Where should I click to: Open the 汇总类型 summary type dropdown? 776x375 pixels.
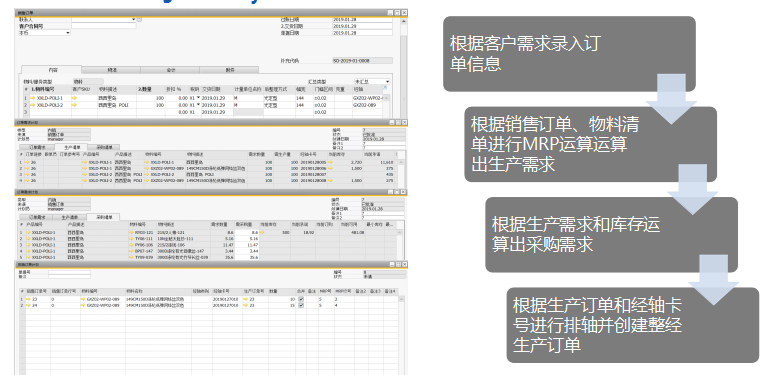click(x=387, y=81)
